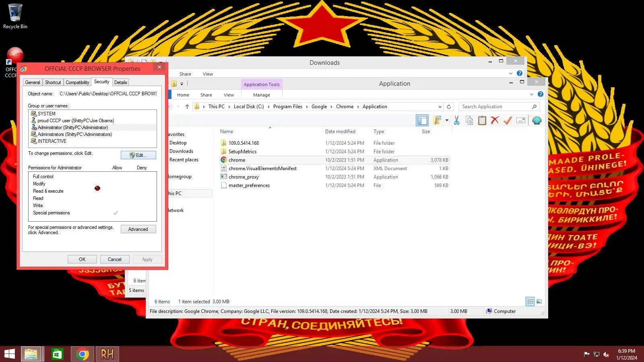Click the folder icon in Quick Access Toolbar
Screen dimensions: 644x362
click(174, 84)
